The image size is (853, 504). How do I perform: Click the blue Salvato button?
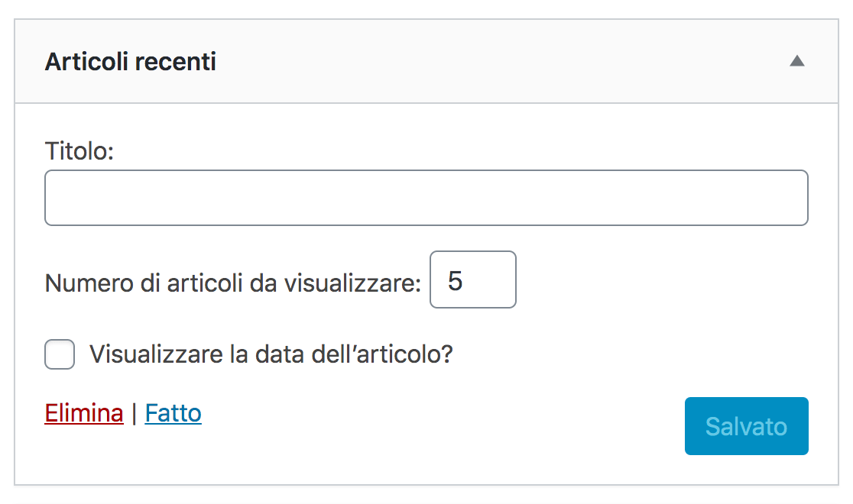click(746, 426)
